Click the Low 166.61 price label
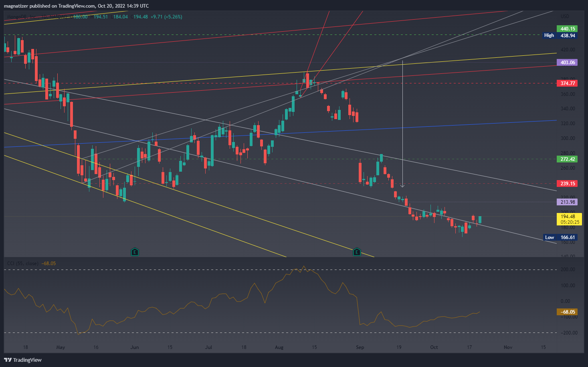The image size is (588, 367). click(560, 237)
